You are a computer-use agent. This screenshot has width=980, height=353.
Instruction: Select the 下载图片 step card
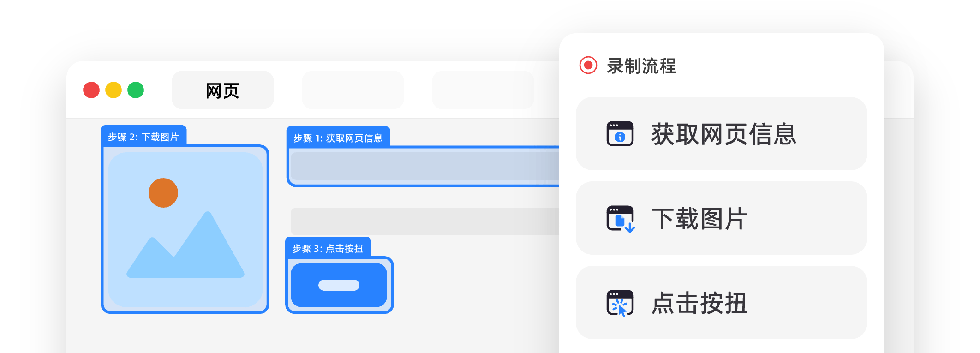tap(721, 218)
